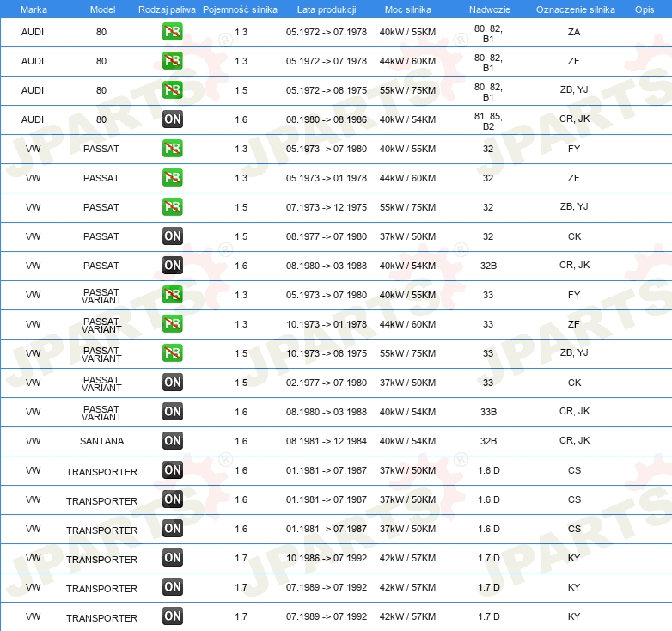This screenshot has height=631, width=672.
Task: Click petrol icon in VW Passat ZB, YJ row
Action: [172, 206]
